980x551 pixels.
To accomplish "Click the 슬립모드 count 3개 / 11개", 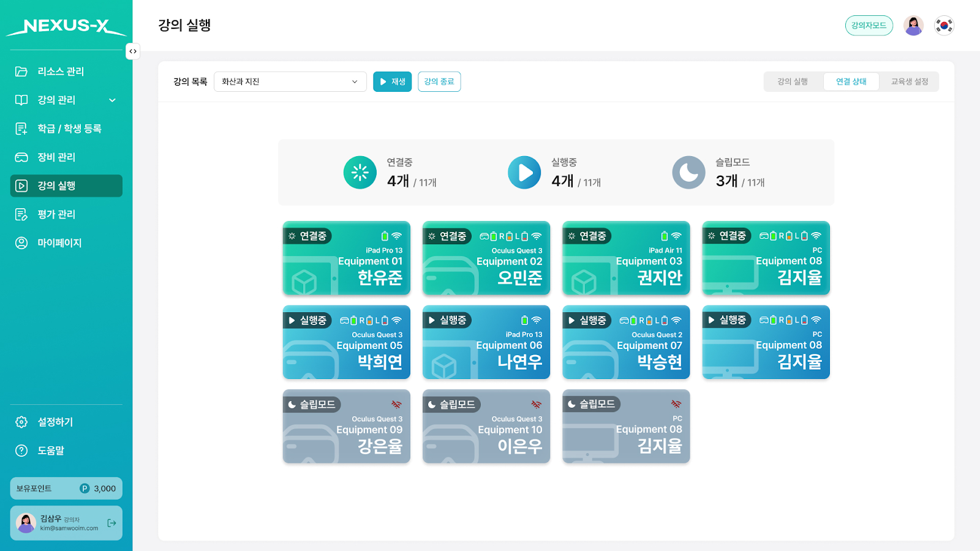I will point(740,181).
